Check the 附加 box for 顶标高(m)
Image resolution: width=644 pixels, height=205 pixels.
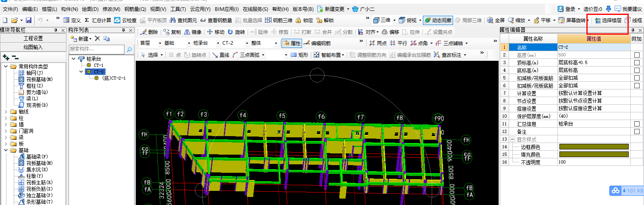coord(637,62)
